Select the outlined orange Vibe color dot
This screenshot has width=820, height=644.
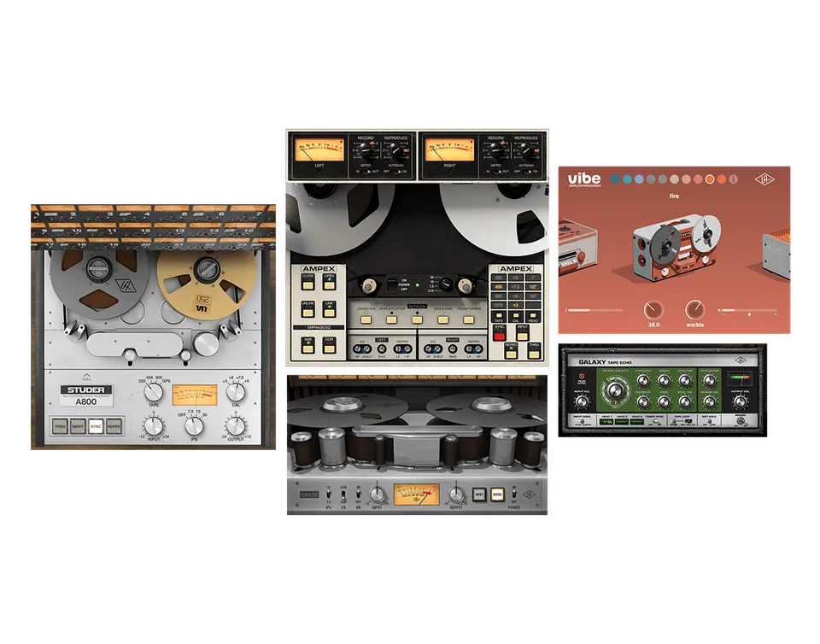click(710, 179)
